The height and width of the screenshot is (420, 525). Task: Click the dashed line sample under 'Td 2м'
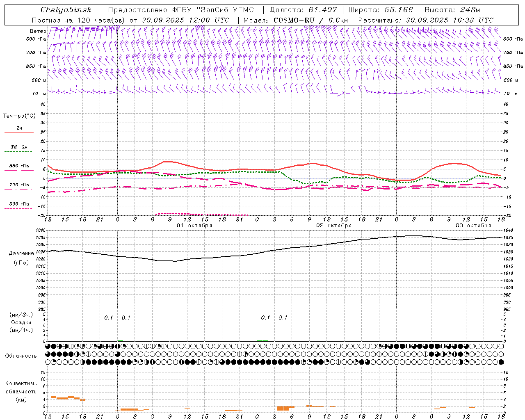point(18,152)
